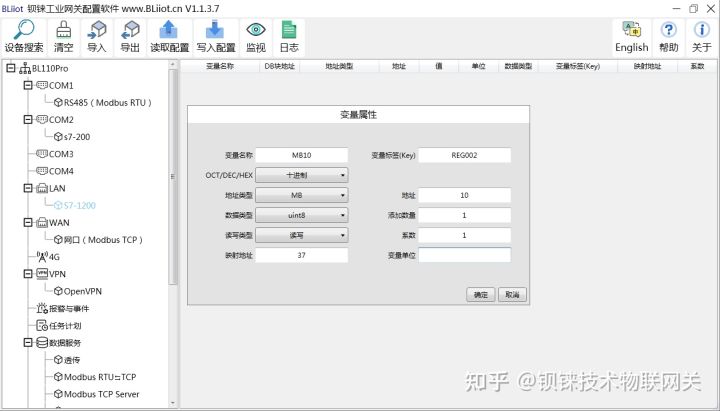Open read/write type dropdown (读写)
This screenshot has width=720, height=411.
302,235
